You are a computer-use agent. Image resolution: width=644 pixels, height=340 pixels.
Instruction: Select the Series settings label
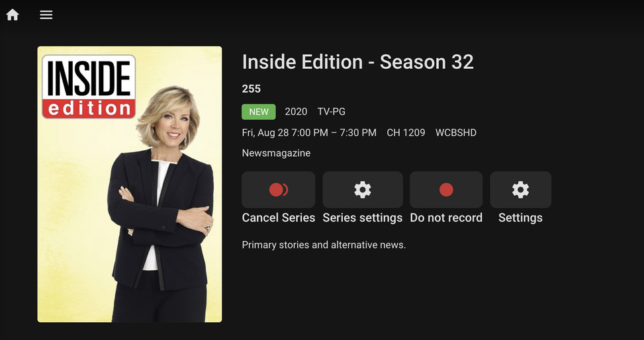point(363,218)
